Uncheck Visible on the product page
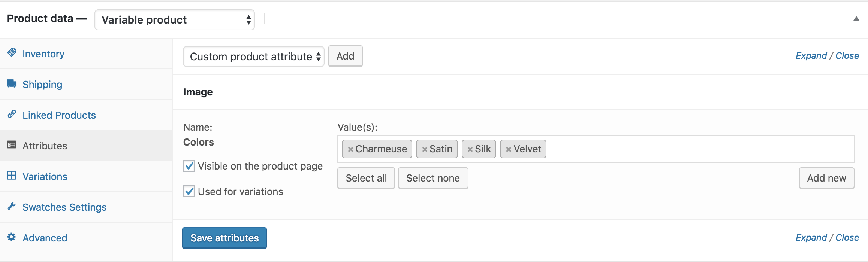 (x=189, y=166)
